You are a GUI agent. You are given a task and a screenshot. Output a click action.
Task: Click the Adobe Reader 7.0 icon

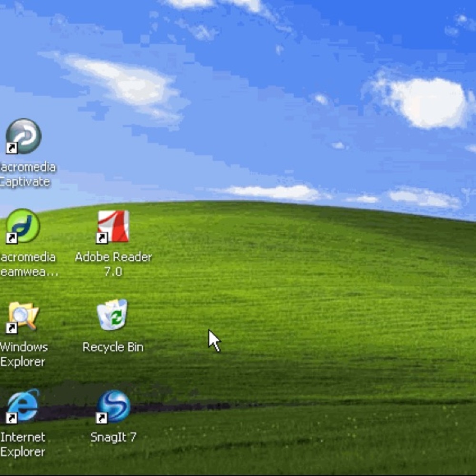click(113, 227)
